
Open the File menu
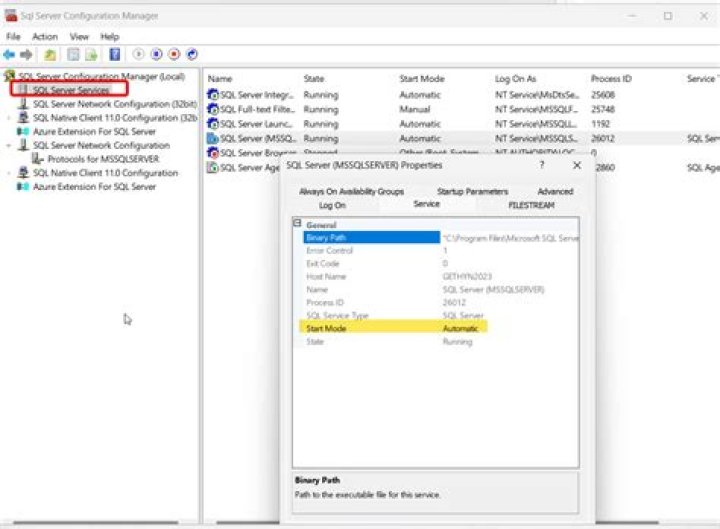pos(13,36)
